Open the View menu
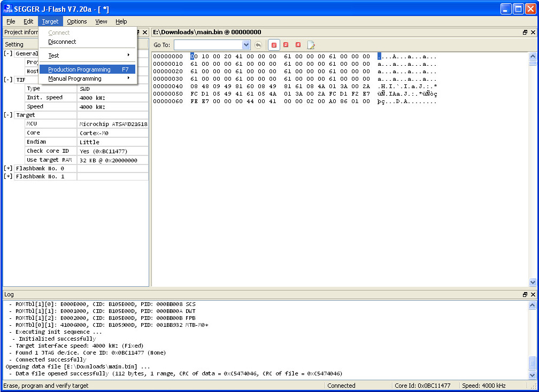 [101, 21]
